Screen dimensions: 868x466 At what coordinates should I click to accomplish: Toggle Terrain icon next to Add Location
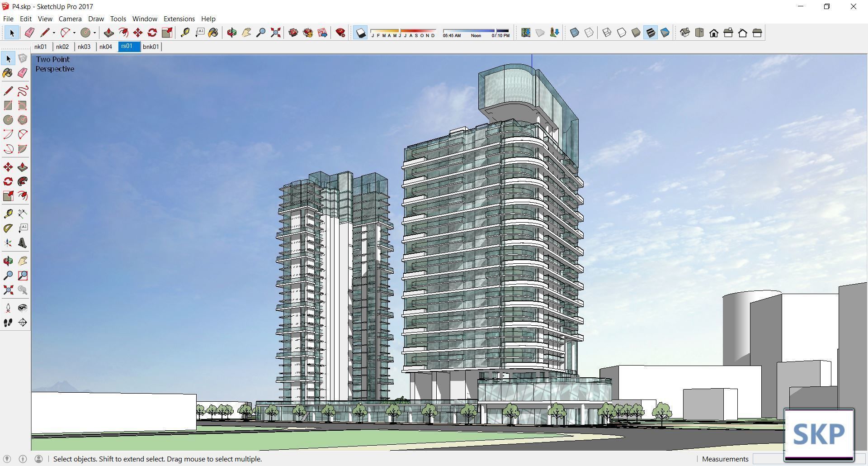coord(540,33)
